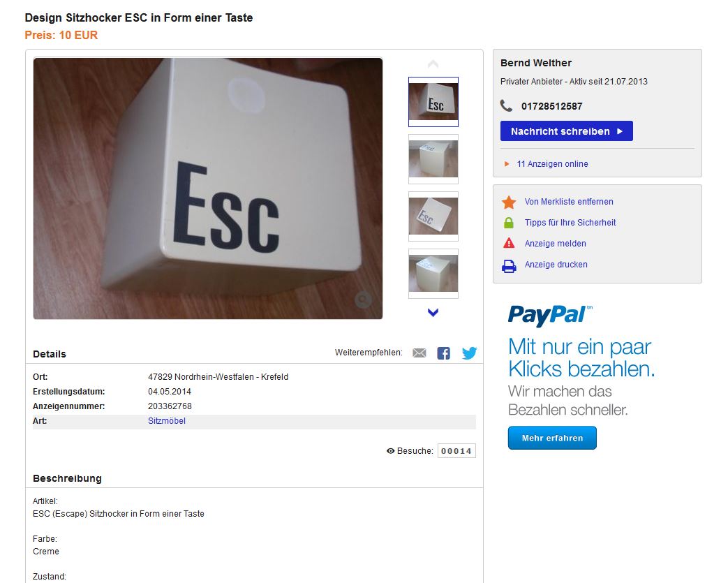Click the green padlock security icon

[509, 223]
